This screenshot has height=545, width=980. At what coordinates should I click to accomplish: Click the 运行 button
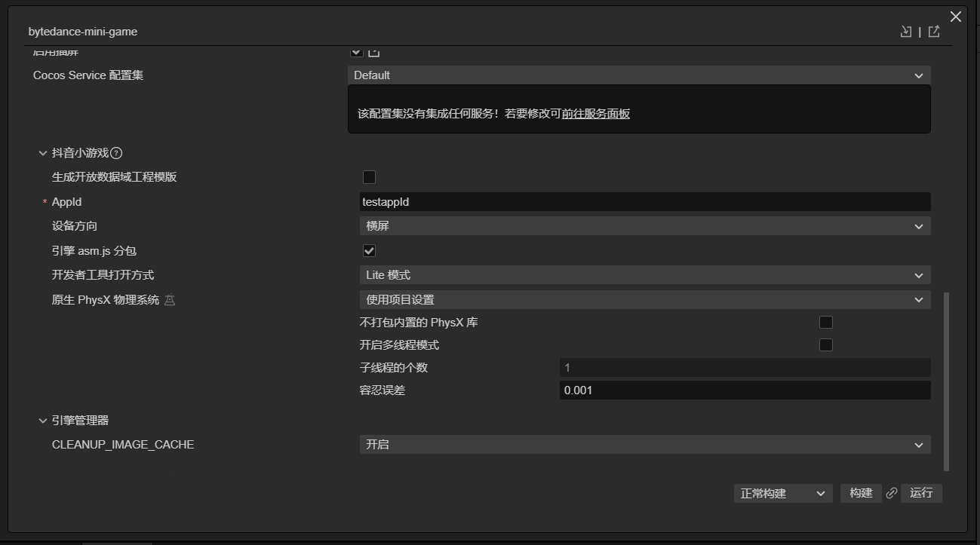(921, 493)
